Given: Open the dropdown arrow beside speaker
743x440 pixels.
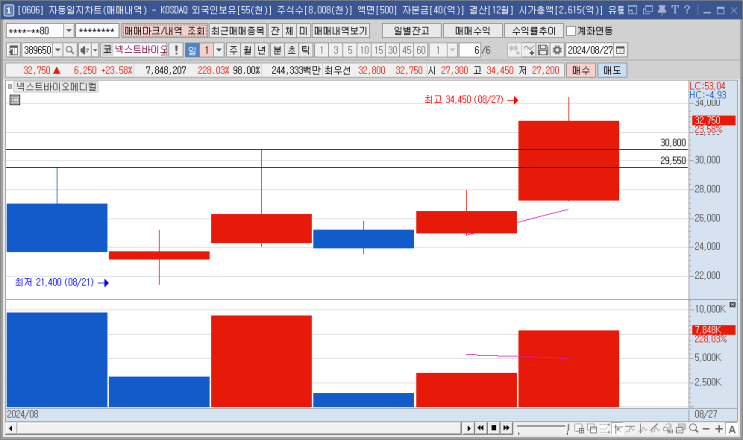Looking at the screenshot, I should click(x=95, y=50).
